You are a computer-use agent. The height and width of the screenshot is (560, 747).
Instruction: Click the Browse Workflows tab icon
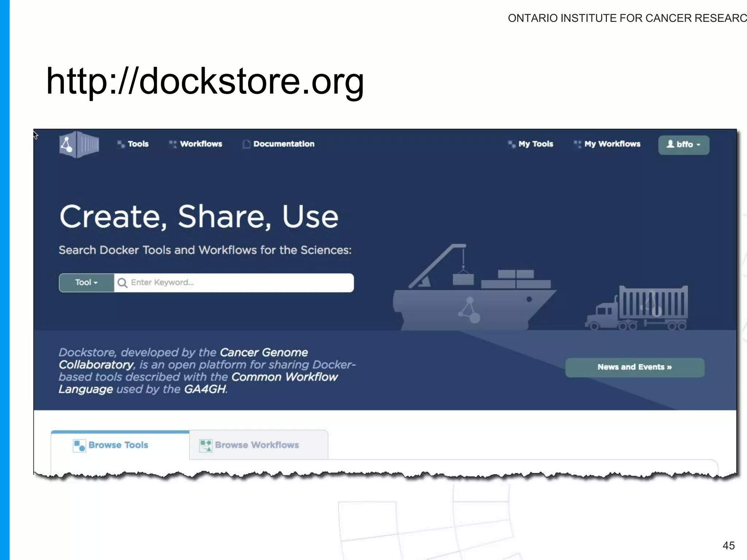point(205,446)
